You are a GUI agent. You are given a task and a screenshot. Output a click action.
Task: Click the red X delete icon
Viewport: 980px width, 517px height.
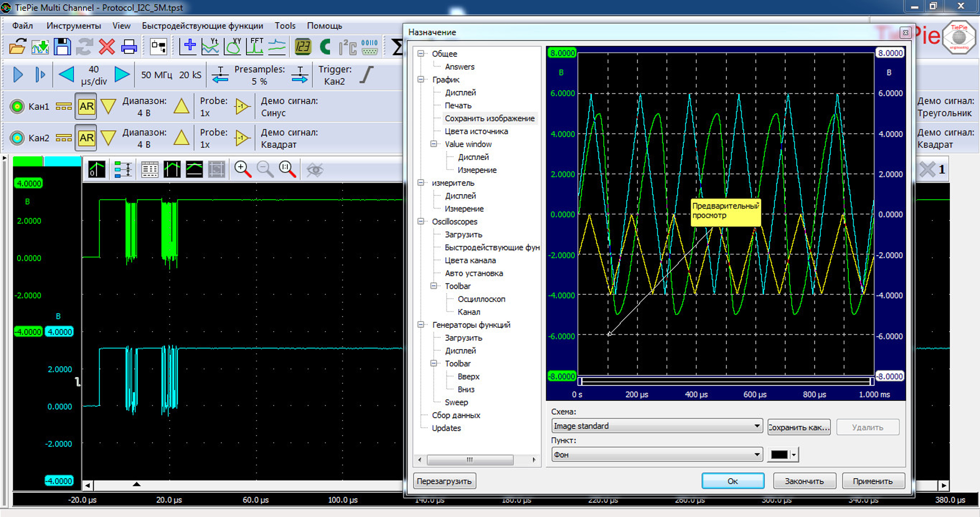click(x=107, y=46)
